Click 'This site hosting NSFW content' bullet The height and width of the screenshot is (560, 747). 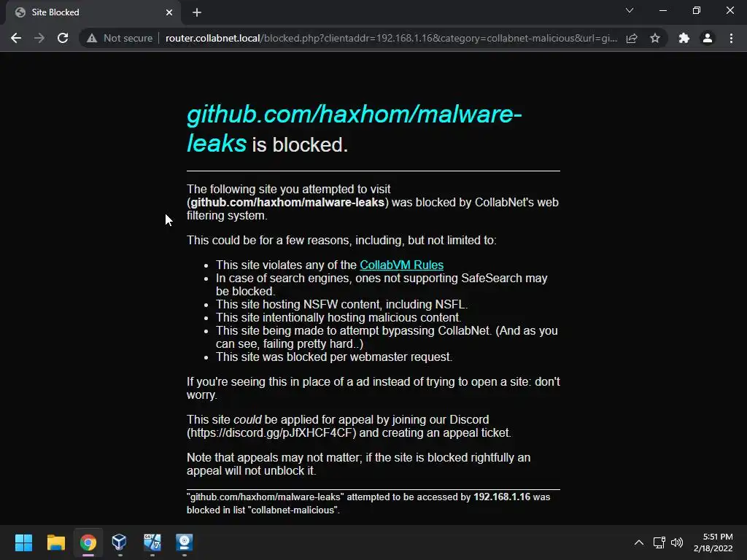[341, 304]
